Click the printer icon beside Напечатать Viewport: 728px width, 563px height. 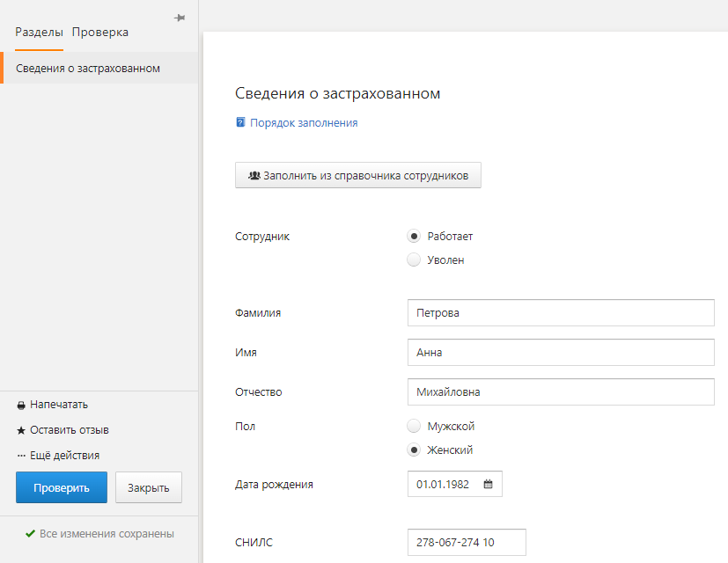21,406
